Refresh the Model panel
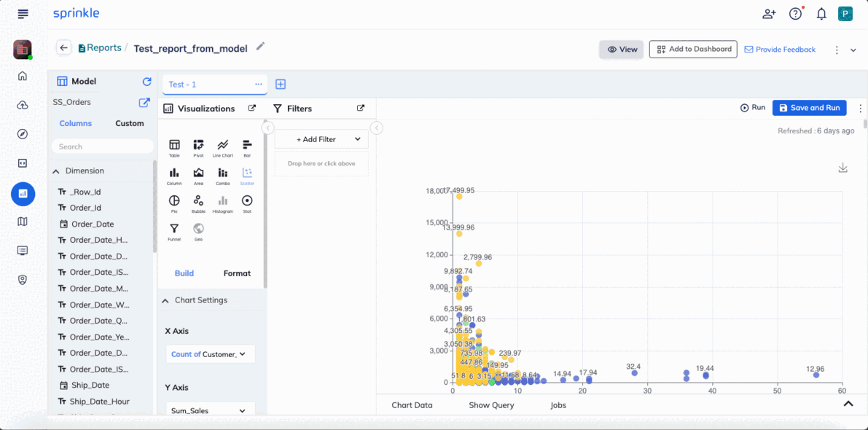Screen dimensions: 868x430 pos(146,82)
